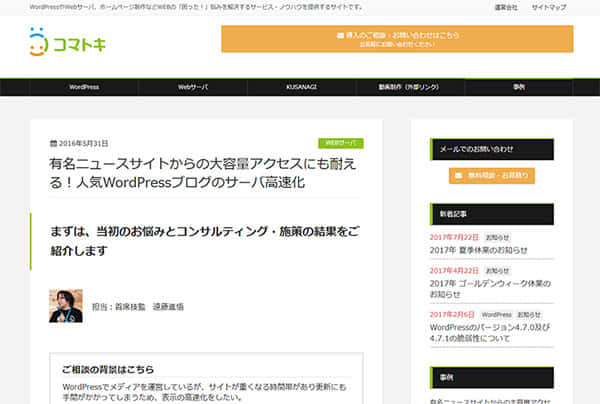Click the ご相談の背景はこちら heading
The image size is (600, 404).
coord(108,370)
